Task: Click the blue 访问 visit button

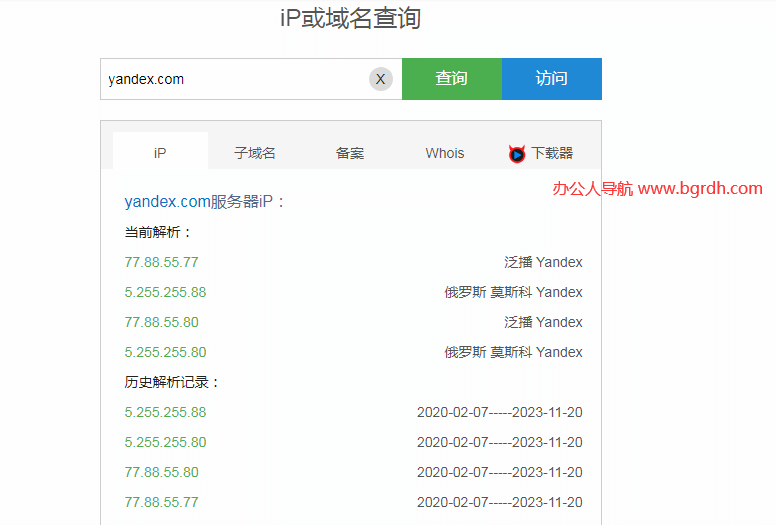Action: click(x=552, y=79)
